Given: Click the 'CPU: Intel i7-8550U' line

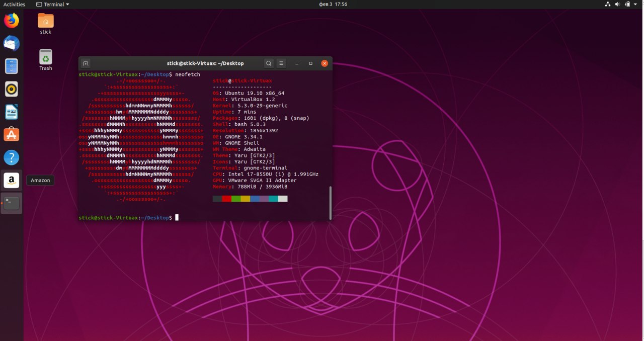Looking at the screenshot, I should pos(266,174).
